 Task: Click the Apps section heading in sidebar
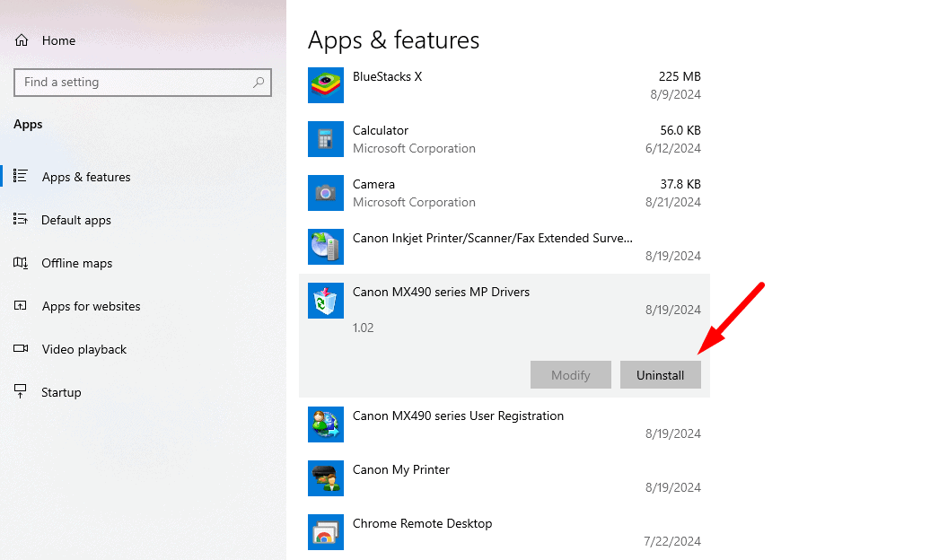pos(28,125)
